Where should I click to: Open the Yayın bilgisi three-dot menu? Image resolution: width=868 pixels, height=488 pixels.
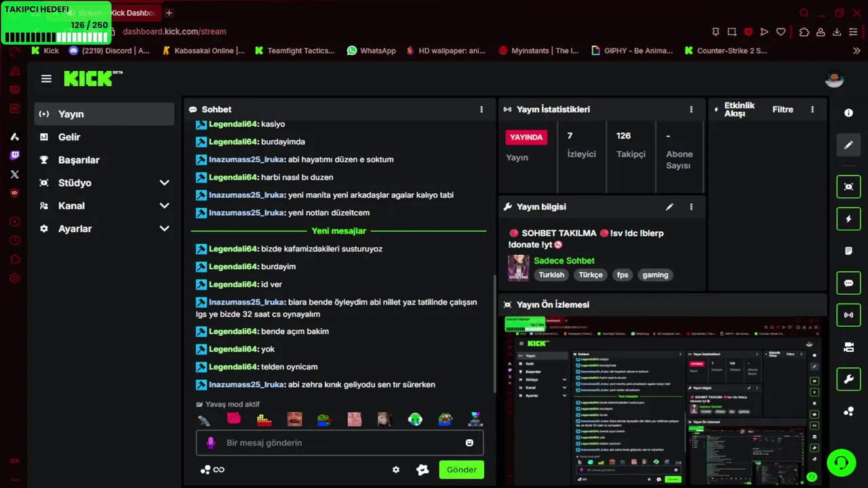click(691, 207)
